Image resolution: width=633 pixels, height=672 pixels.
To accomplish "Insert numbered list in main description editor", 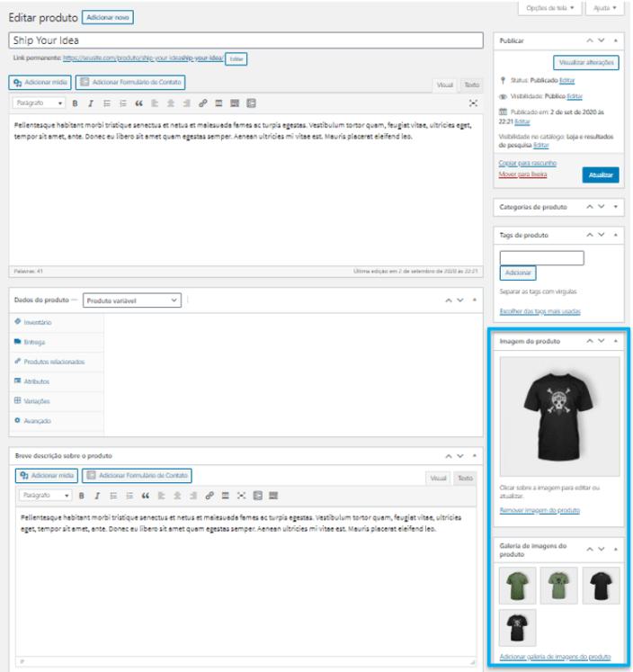I will click(123, 103).
